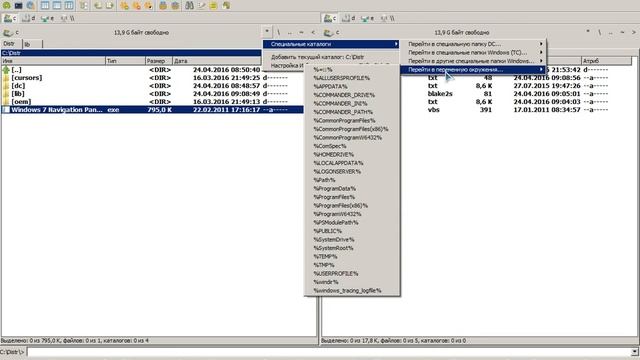Select the [cursors] folder row
The width and height of the screenshot is (640, 360).
tap(152, 78)
